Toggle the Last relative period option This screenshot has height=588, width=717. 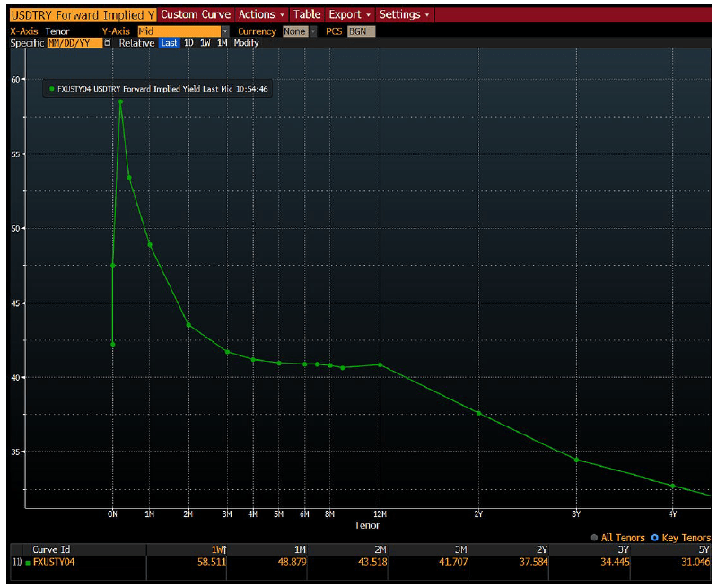[169, 43]
